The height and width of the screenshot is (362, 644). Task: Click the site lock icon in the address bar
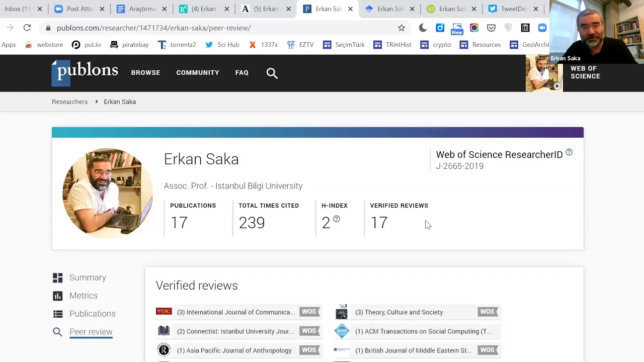48,28
